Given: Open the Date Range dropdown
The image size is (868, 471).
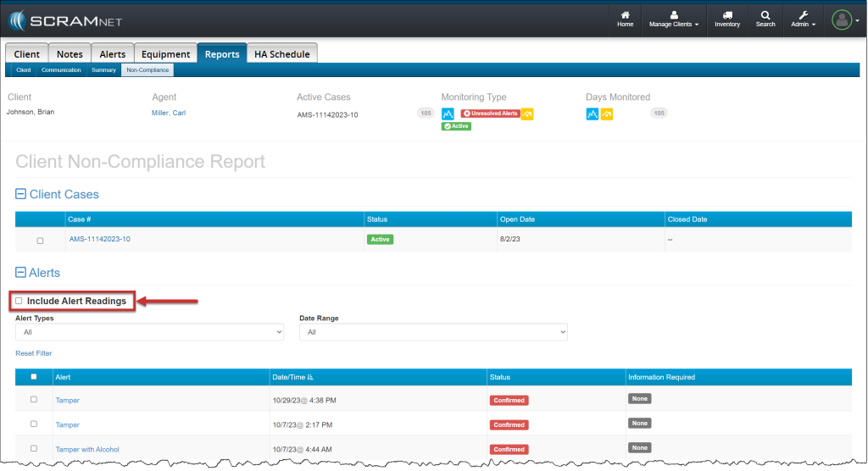Looking at the screenshot, I should 433,332.
